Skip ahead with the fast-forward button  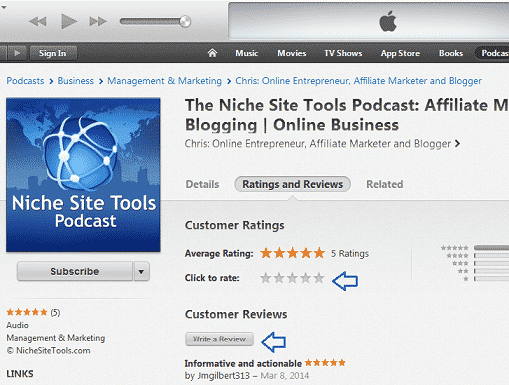(x=98, y=22)
